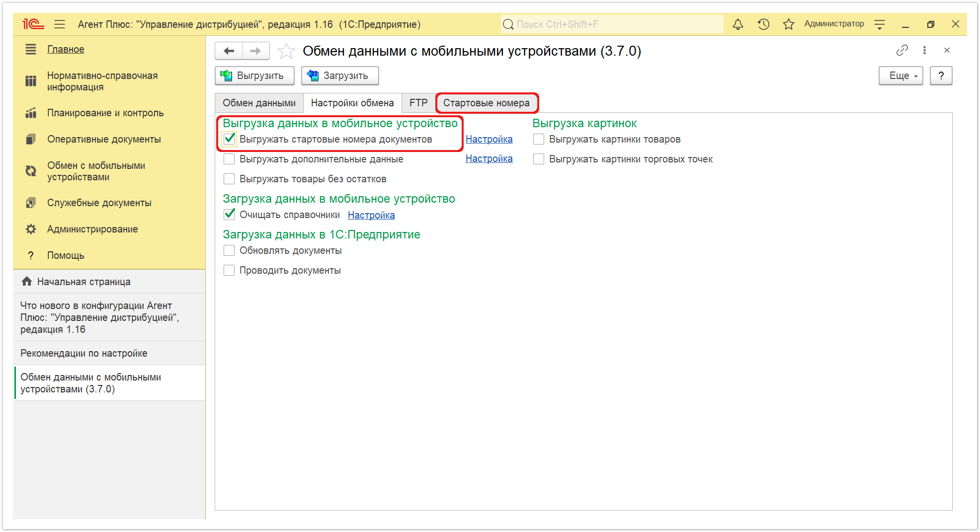Open favorites star in title bar
980x532 pixels.
point(789,24)
